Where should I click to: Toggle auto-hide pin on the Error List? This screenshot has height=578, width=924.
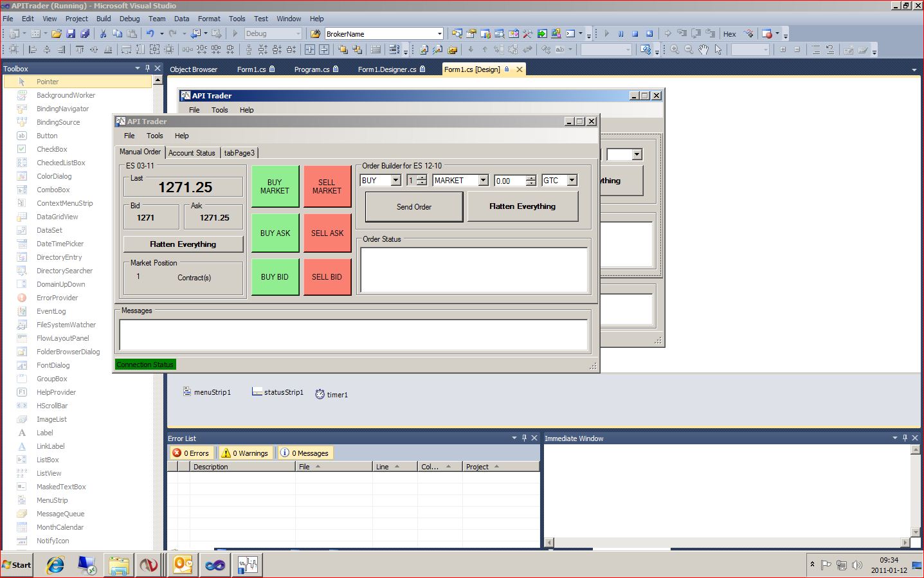point(524,438)
